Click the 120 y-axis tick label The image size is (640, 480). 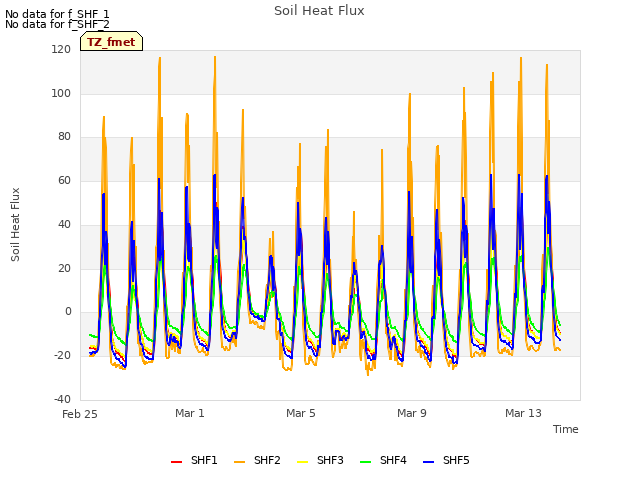pyautogui.click(x=61, y=49)
